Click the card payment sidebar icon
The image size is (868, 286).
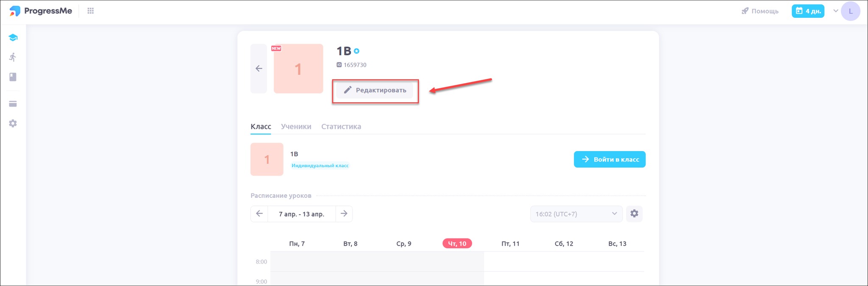click(x=13, y=104)
